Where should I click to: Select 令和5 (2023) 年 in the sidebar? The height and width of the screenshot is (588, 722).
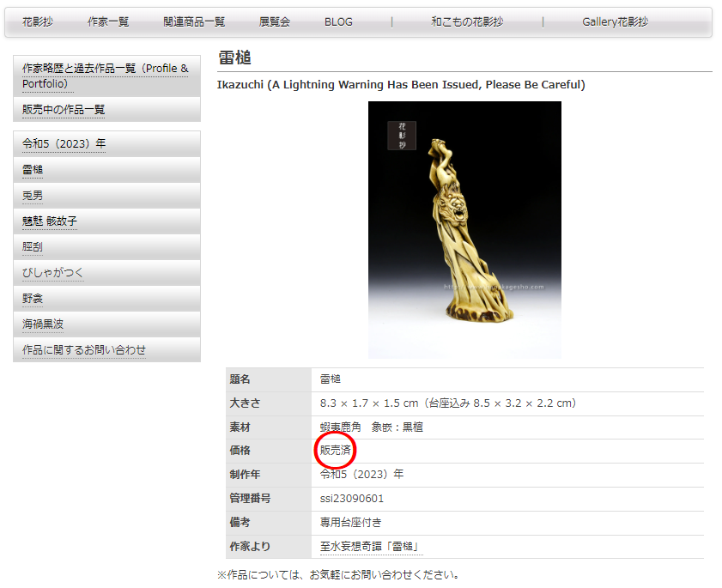(64, 143)
